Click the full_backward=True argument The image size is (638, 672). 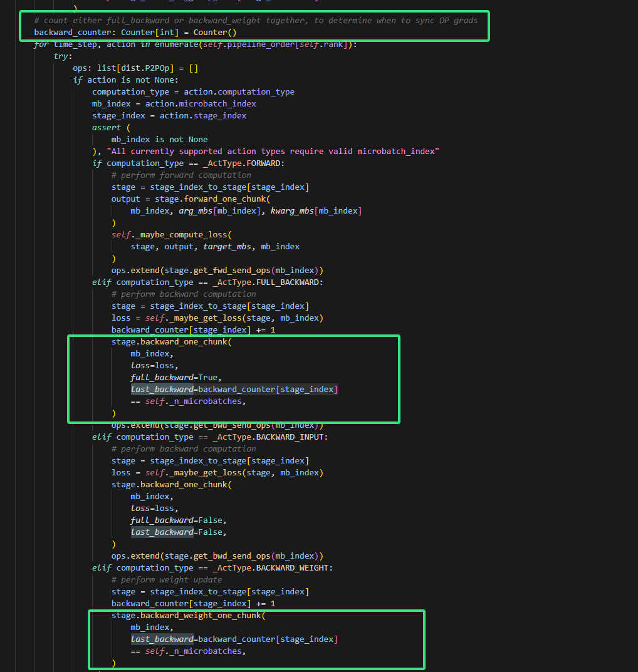(x=176, y=378)
